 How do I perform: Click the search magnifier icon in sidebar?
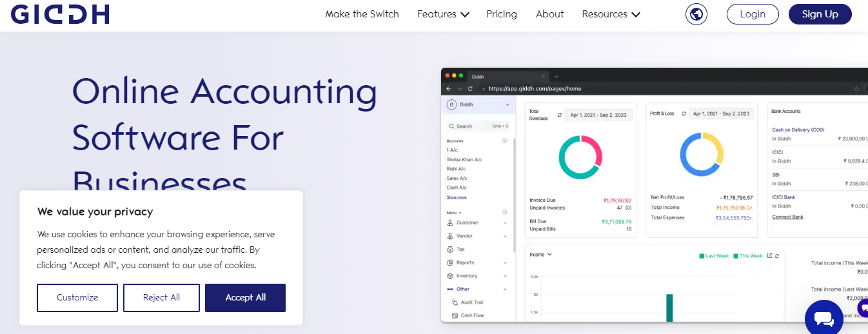click(452, 126)
